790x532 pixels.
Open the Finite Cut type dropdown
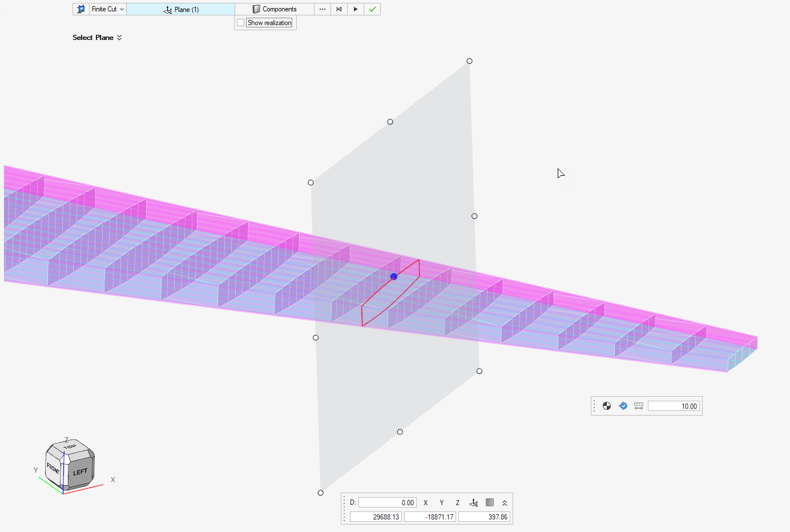click(x=122, y=10)
